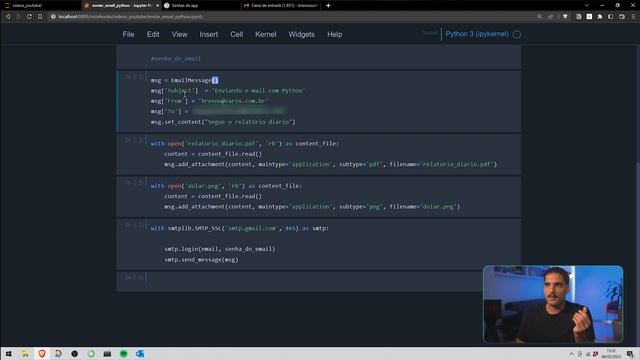This screenshot has width=640, height=360.
Task: Switch to the Caixa de entrada Gmail tab
Action: [x=282, y=5]
